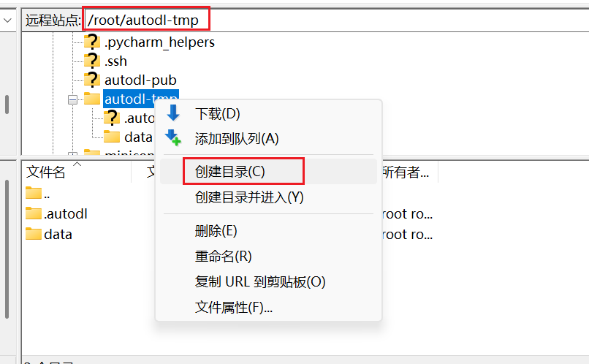Select autodl-tmp folder in tree
Viewport: 589px width, 364px height.
141,99
